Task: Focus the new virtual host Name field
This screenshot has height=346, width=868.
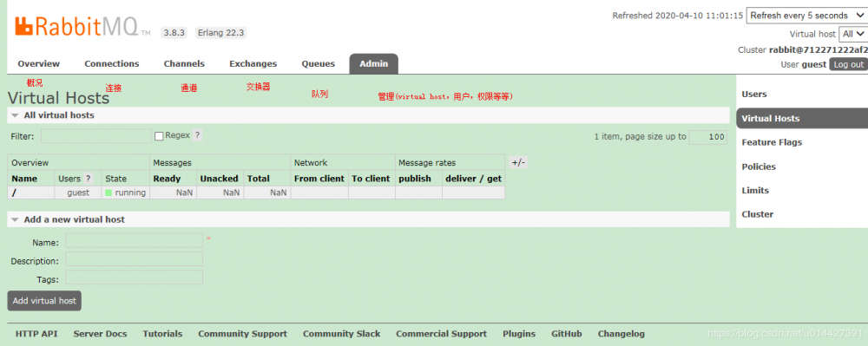Action: point(134,240)
